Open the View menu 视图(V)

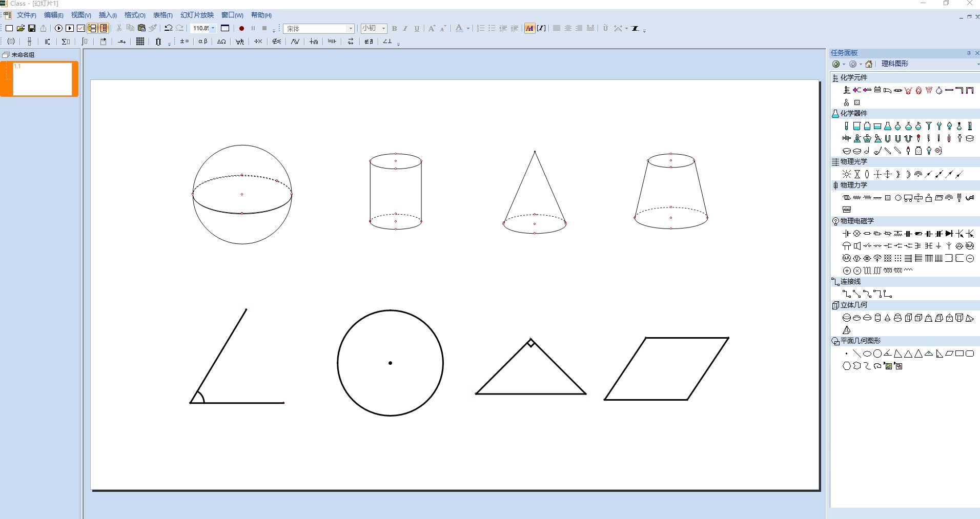pyautogui.click(x=81, y=15)
